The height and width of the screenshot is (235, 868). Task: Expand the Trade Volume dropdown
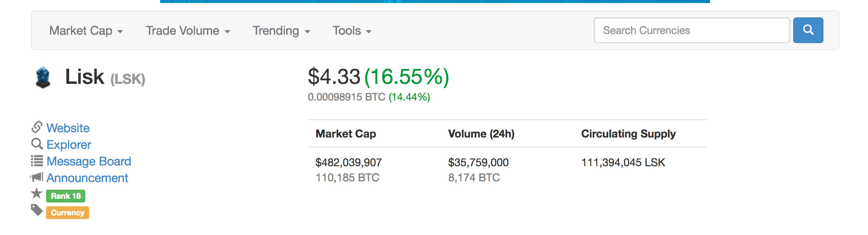(188, 31)
